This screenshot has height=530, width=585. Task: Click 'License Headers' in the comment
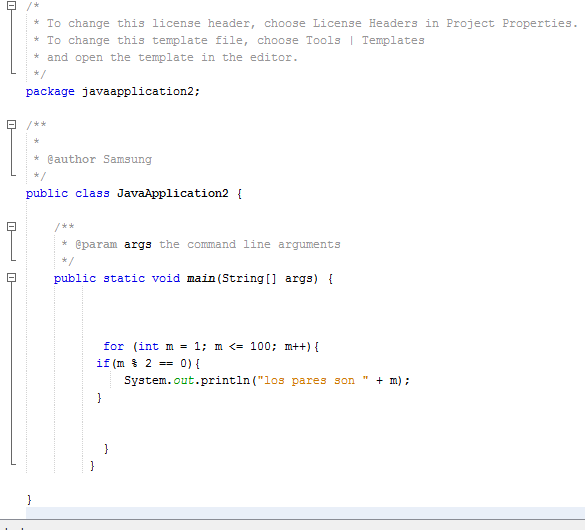(365, 23)
